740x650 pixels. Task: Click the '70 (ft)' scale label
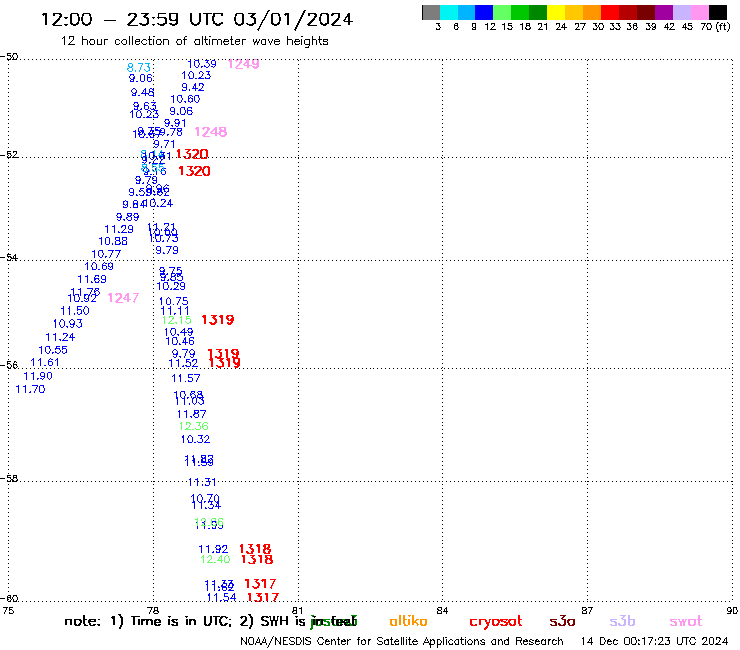point(715,27)
